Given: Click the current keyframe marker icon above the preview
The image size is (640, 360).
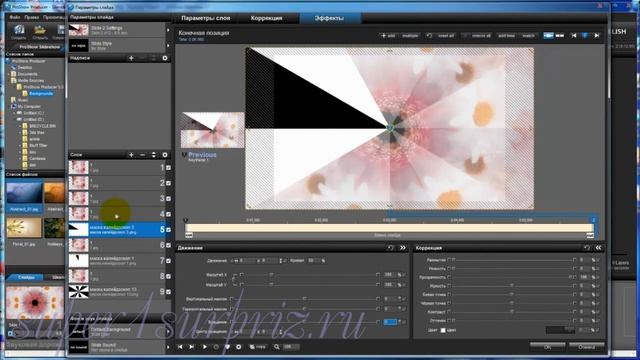Looking at the screenshot, I should [585, 36].
